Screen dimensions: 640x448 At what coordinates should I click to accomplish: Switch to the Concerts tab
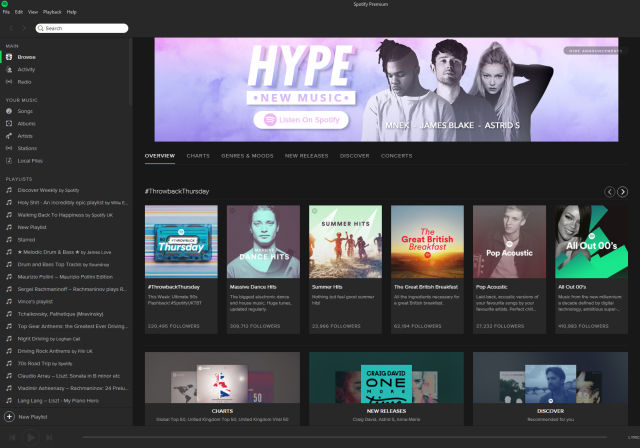(397, 156)
